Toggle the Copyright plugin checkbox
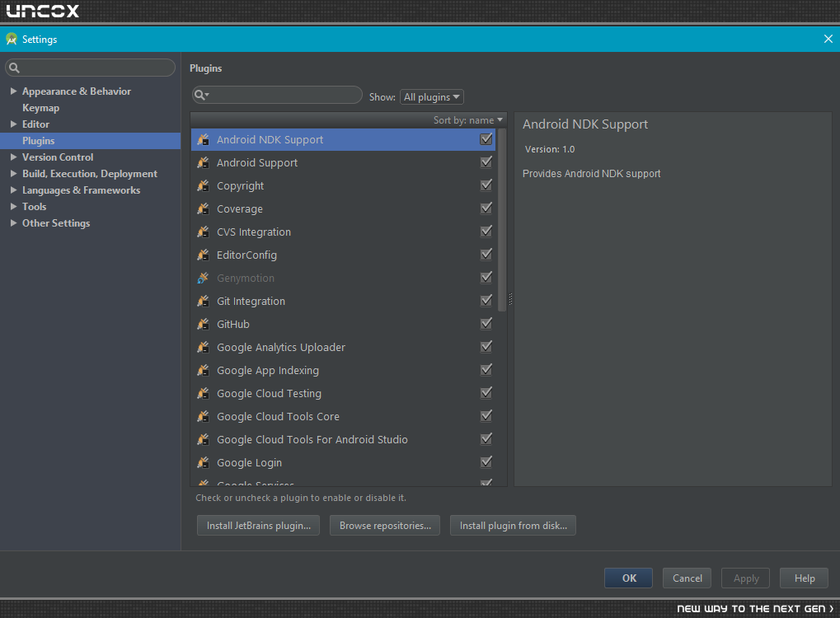 (x=486, y=185)
